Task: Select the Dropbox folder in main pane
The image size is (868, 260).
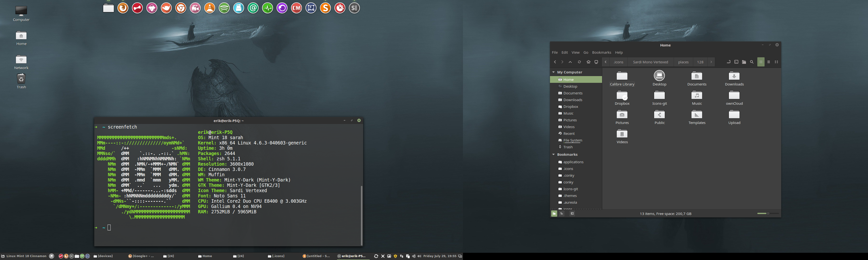Action: [622, 98]
